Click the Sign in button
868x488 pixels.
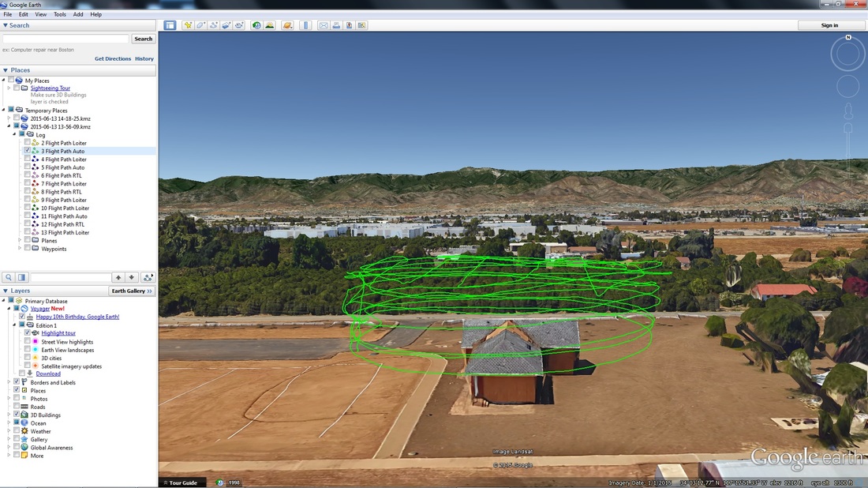[x=829, y=25]
